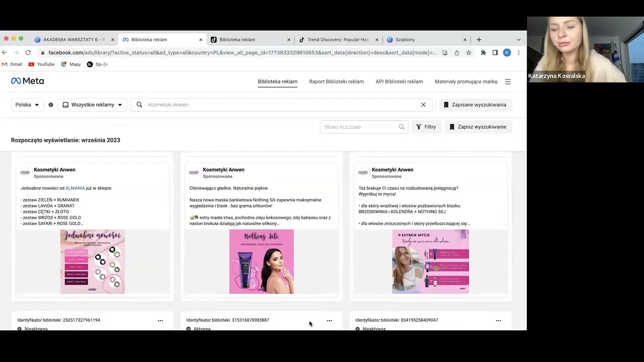Click Identyfikator biblioteki: 315316870983887 text
This screenshot has width=644, height=362.
point(227,320)
